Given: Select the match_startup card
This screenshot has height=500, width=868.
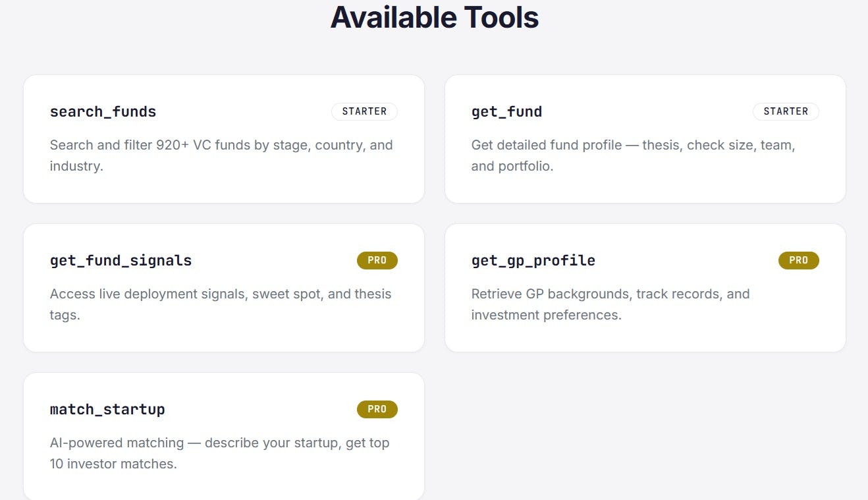Looking at the screenshot, I should tap(224, 436).
